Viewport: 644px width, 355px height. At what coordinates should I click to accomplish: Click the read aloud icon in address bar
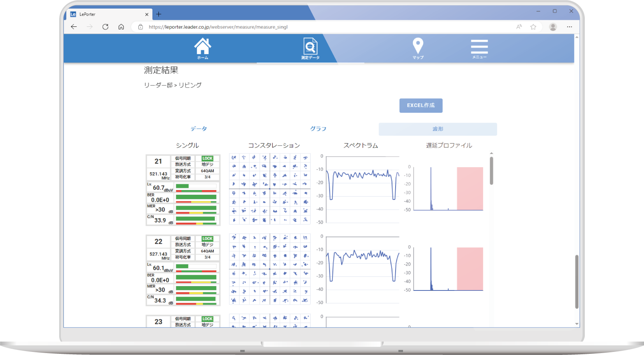[x=519, y=27]
